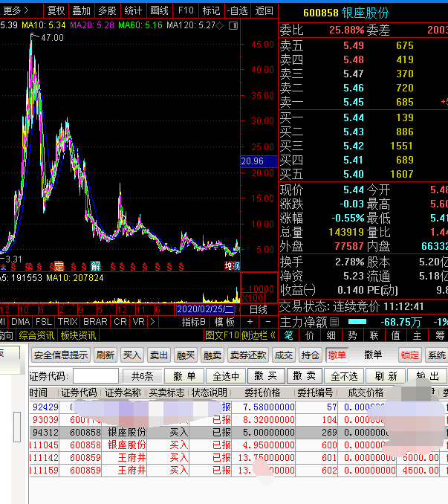This screenshot has height=504, width=448.
Task: Click the blue triangle marker under 3.31
Action: [4, 267]
